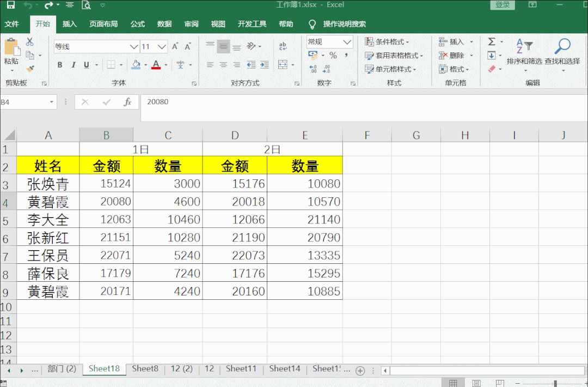Toggle Bold formatting
The height and width of the screenshot is (387, 588).
pyautogui.click(x=60, y=65)
